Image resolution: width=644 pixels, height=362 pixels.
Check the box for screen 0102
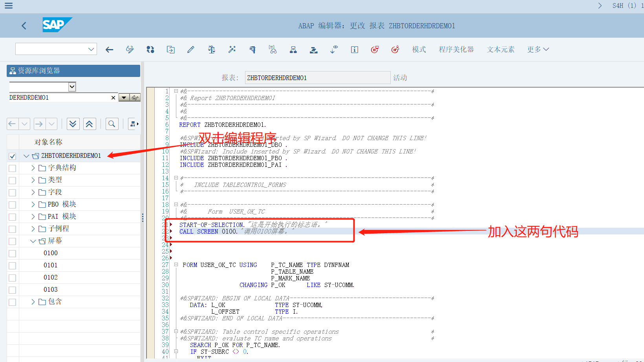click(13, 278)
